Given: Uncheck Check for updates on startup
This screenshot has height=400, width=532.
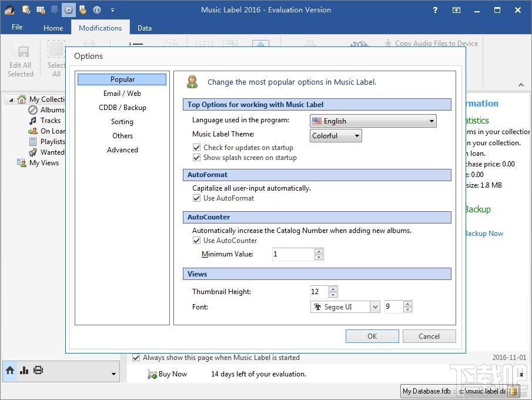Looking at the screenshot, I should (196, 148).
